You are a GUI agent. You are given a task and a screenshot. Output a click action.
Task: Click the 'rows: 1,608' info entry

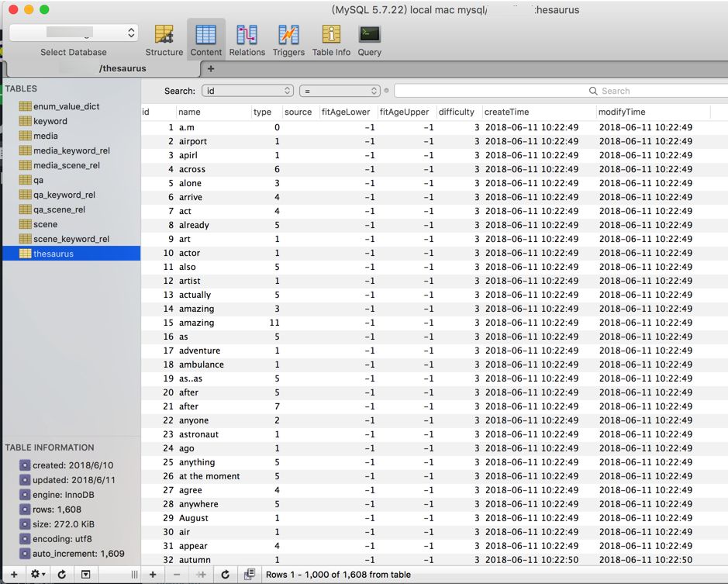[x=57, y=510]
